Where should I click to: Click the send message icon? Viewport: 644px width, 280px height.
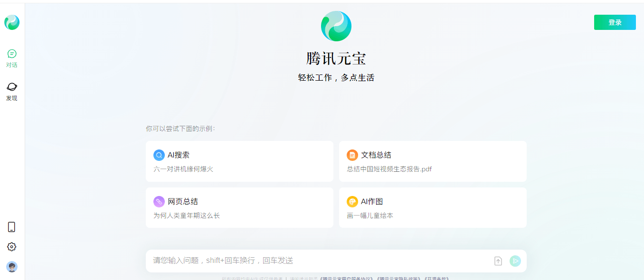[515, 261]
